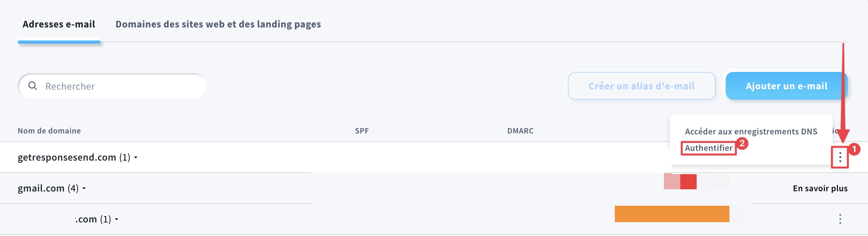Open the three-dot menu in the last domain row
Viewport: 868px width, 236px height.
click(x=840, y=219)
